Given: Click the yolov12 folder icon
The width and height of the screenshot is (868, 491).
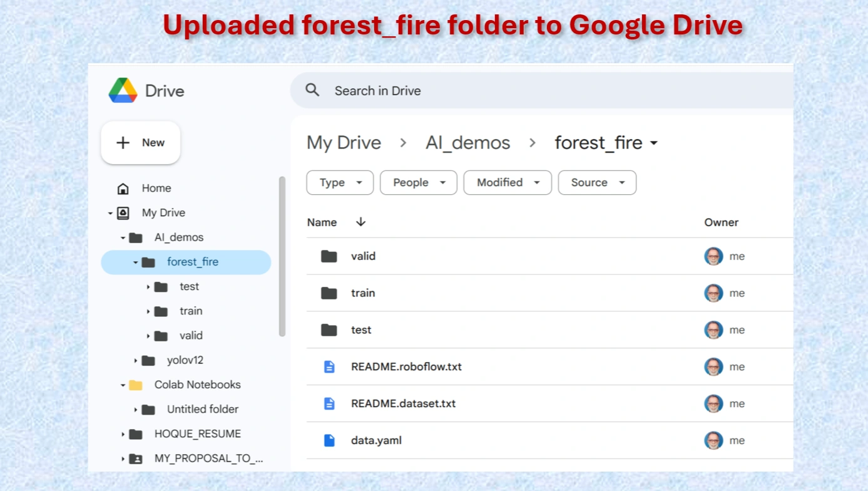Looking at the screenshot, I should (x=148, y=360).
